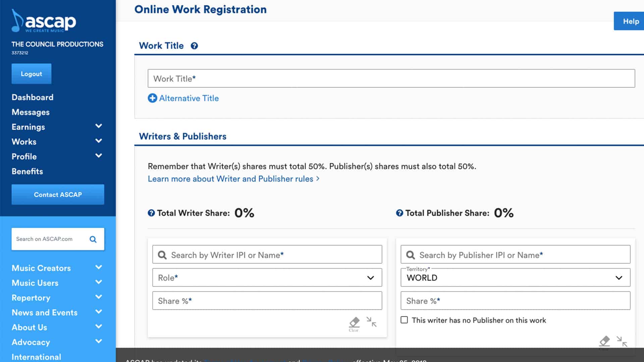
Task: Check 'This writer has no Publisher' box
Action: 404,320
